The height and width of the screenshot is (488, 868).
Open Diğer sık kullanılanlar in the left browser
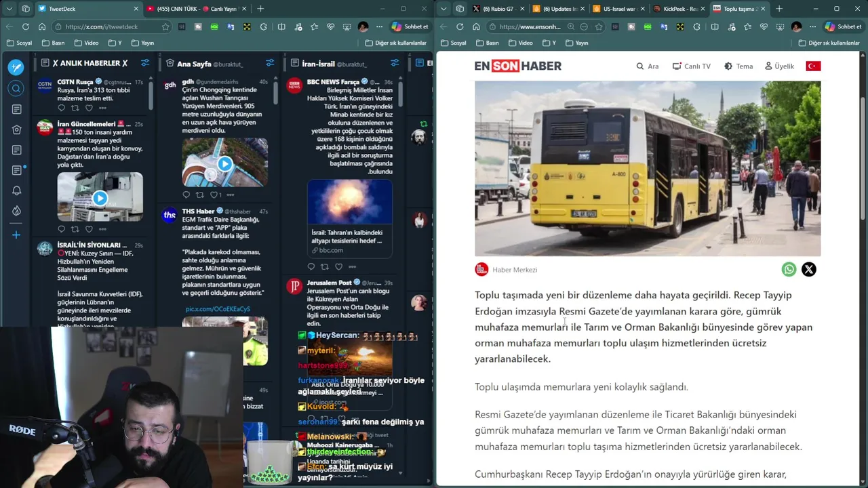pyautogui.click(x=396, y=43)
